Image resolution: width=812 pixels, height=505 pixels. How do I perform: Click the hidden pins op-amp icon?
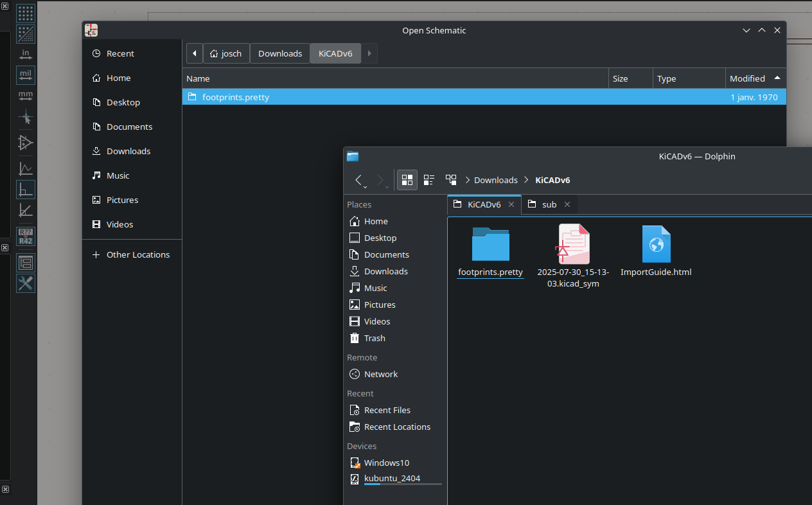26,143
